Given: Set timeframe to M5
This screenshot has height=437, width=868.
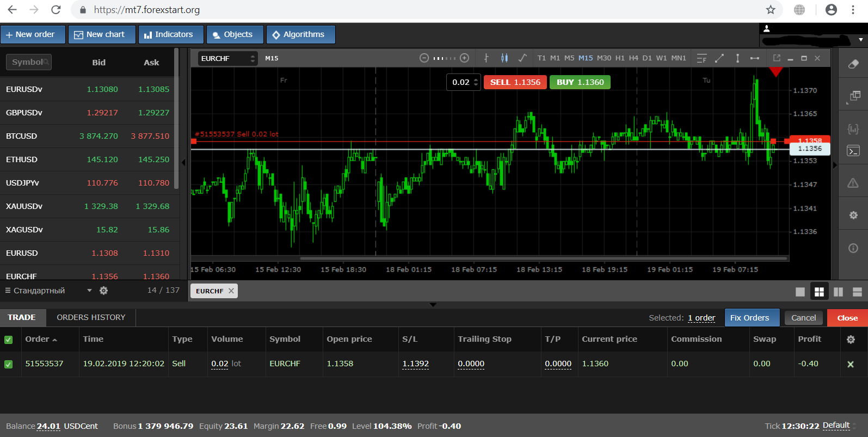Looking at the screenshot, I should (x=569, y=58).
